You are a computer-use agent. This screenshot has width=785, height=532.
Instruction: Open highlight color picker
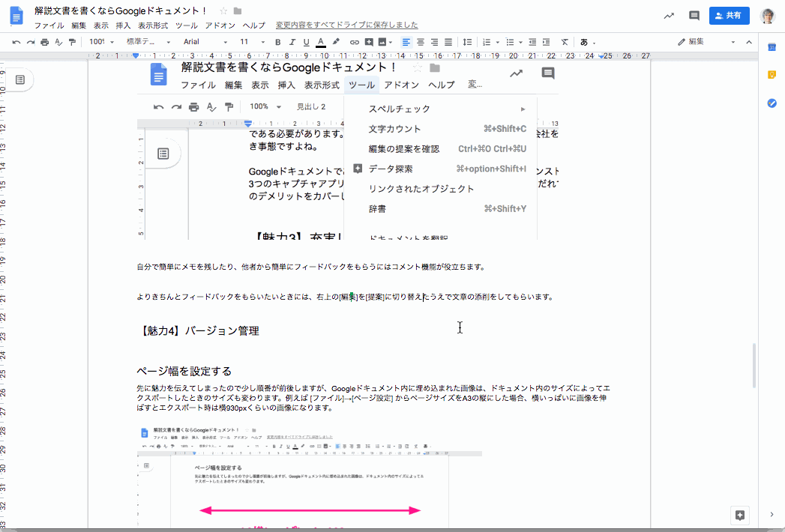[336, 42]
